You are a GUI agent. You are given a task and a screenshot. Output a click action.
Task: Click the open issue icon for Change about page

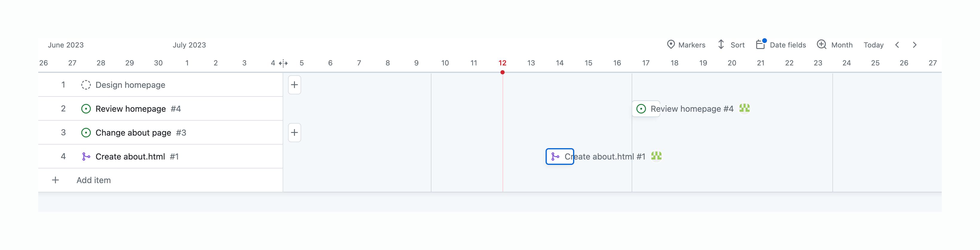86,133
